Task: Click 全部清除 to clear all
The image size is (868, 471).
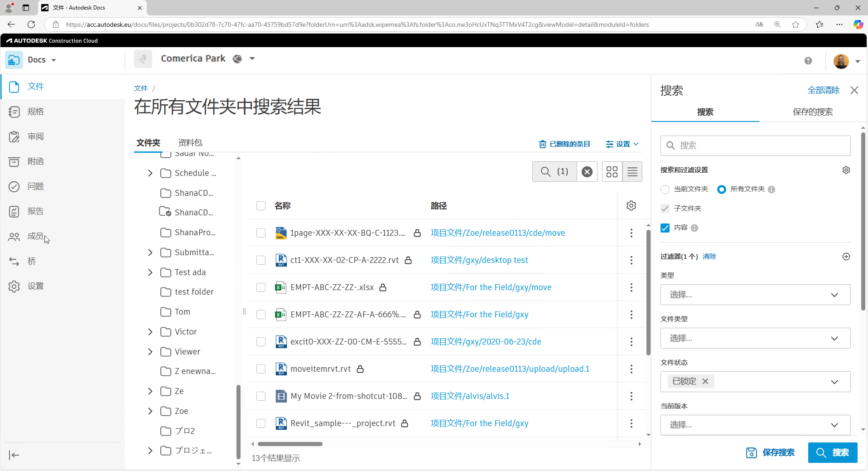Action: (824, 90)
